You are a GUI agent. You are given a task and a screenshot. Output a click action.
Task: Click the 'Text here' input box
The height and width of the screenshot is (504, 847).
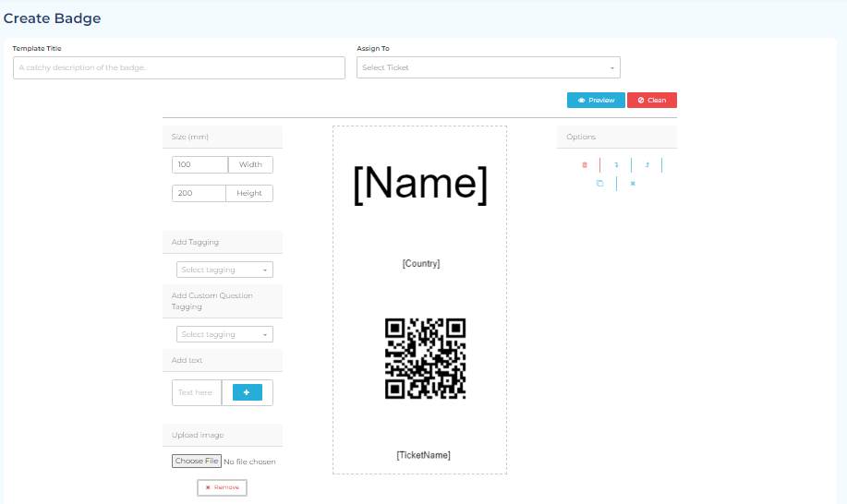[197, 392]
